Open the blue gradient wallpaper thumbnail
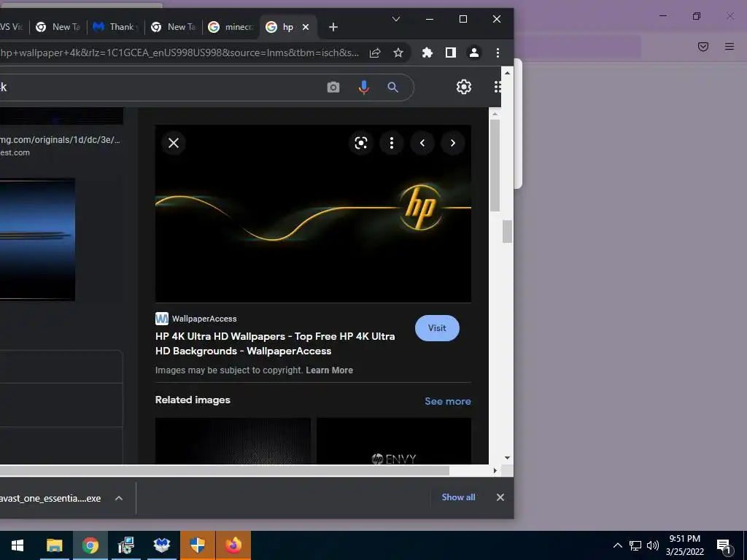This screenshot has width=747, height=560. click(x=37, y=239)
